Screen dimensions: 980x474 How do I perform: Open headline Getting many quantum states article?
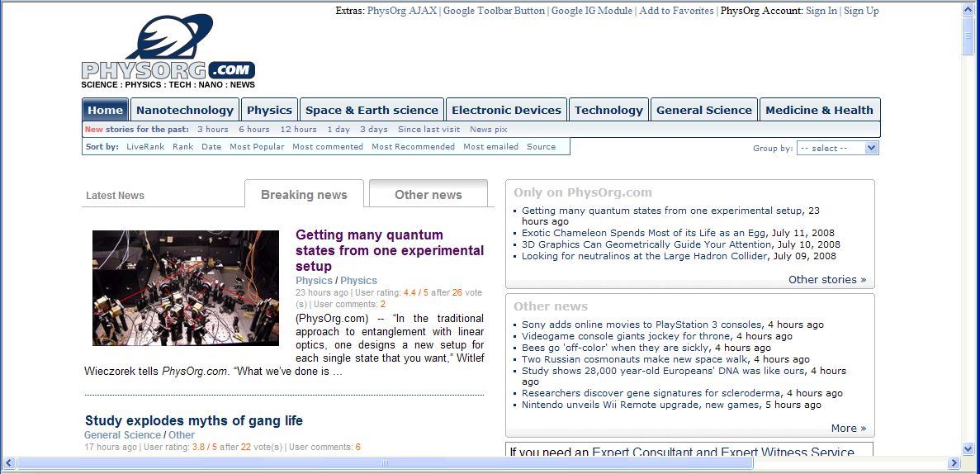click(390, 250)
